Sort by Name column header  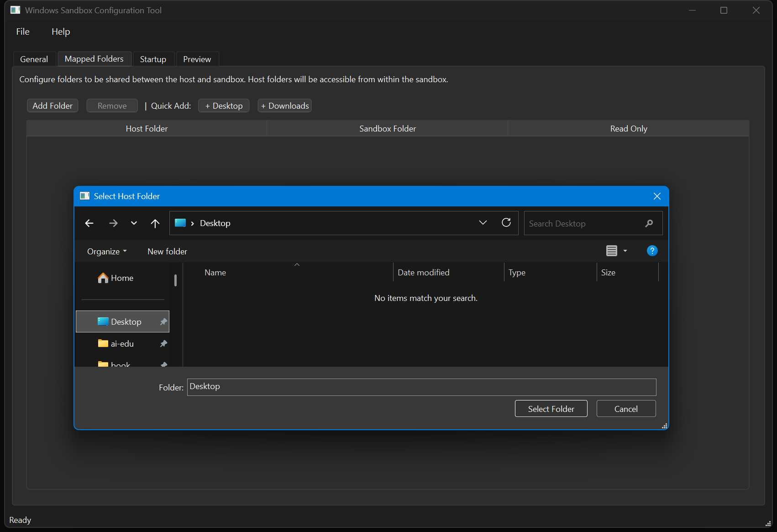click(x=289, y=273)
